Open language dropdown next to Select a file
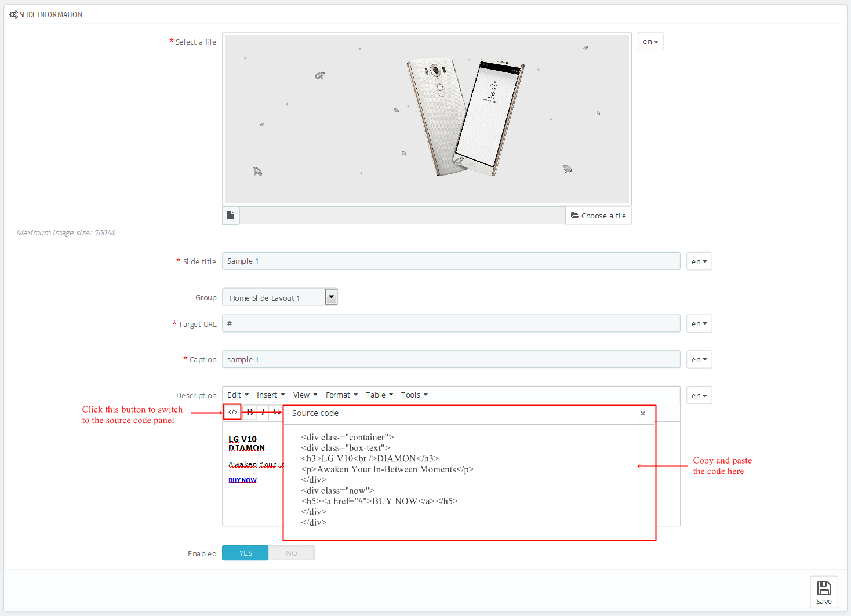Image resolution: width=851 pixels, height=616 pixels. pos(650,42)
